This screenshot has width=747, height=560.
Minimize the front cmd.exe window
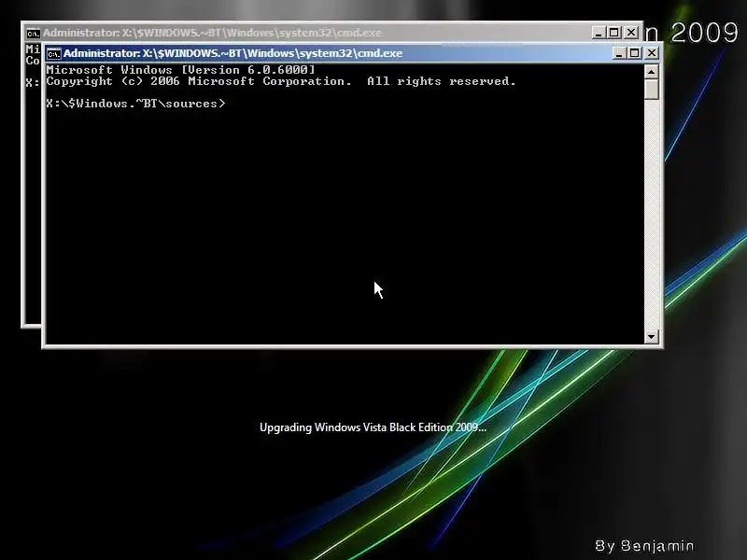click(619, 53)
